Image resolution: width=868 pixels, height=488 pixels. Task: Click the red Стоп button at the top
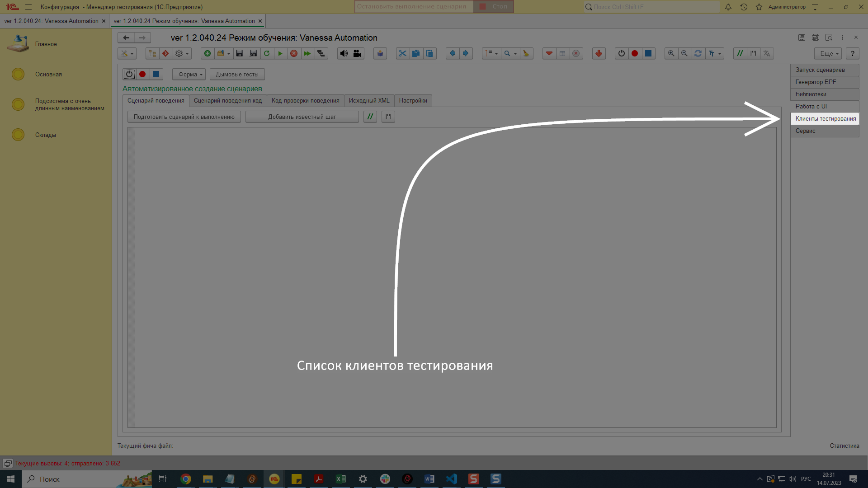[493, 6]
